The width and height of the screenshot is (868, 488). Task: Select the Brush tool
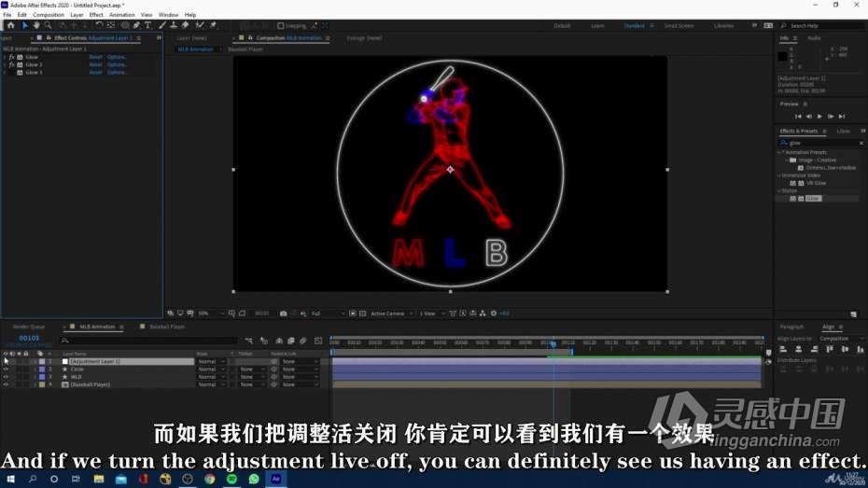(162, 25)
